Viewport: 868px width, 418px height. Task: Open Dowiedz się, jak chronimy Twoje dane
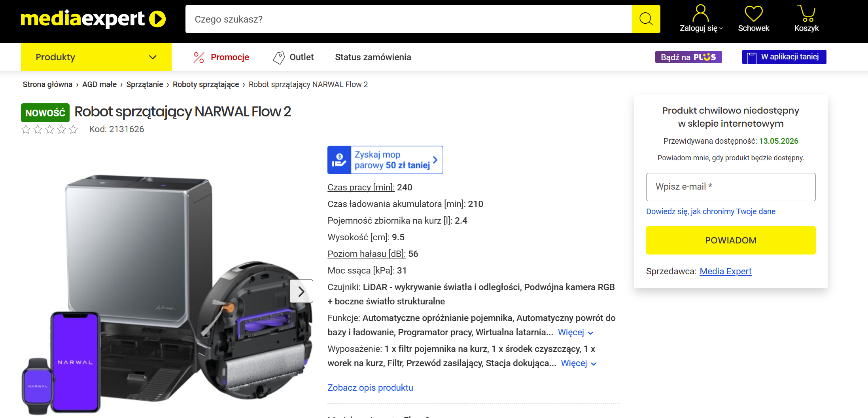711,211
